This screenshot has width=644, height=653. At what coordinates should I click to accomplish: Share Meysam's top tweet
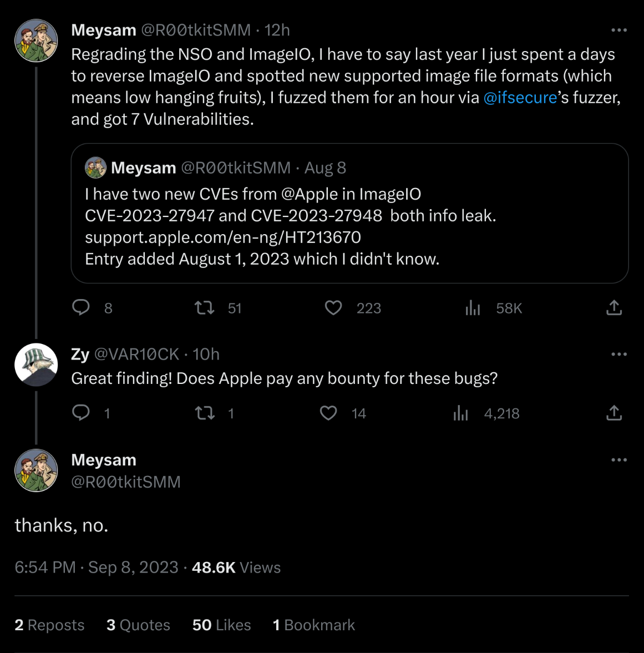point(614,307)
